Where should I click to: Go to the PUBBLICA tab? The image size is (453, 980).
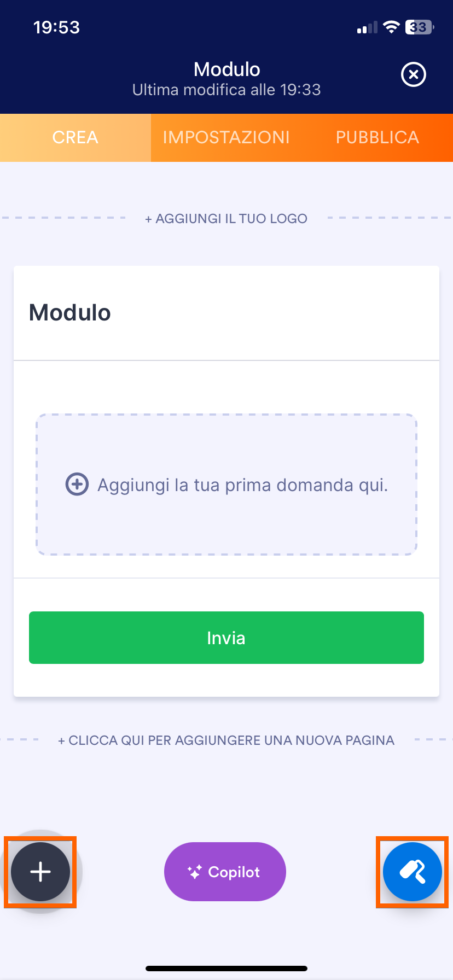click(x=377, y=137)
